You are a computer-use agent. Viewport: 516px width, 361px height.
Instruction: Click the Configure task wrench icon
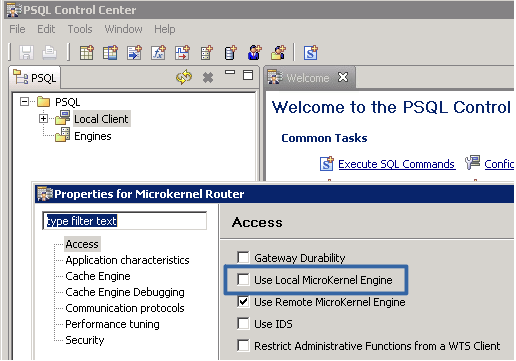[x=473, y=163]
